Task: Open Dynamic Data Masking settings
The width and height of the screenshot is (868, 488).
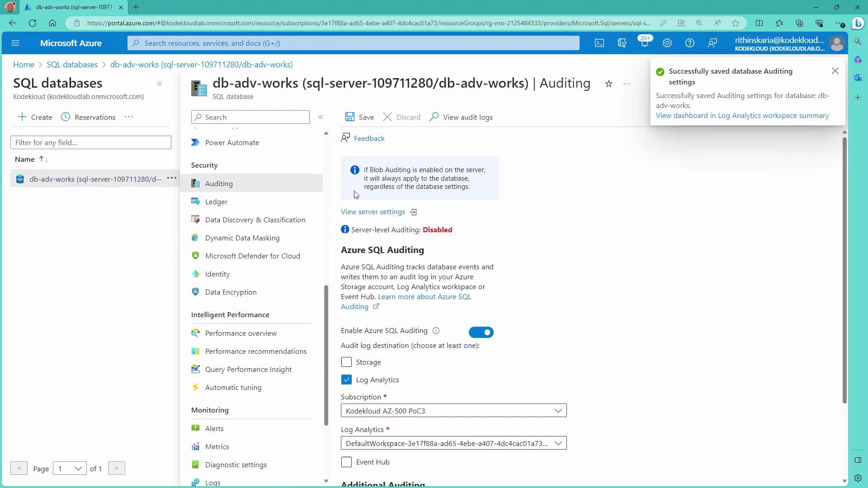Action: (242, 237)
